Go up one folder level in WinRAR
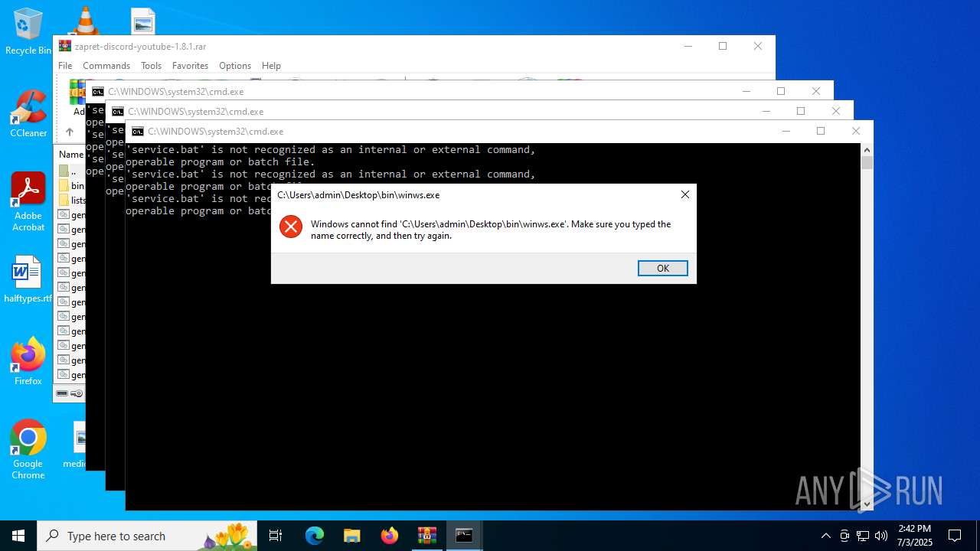Viewport: 980px width, 551px height. coord(69,132)
